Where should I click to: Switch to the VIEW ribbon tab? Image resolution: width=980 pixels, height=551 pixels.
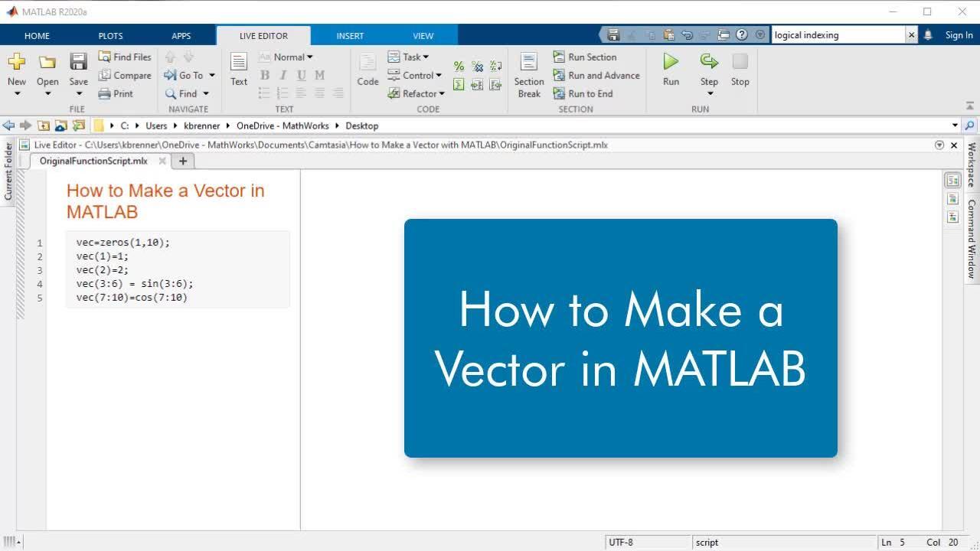pyautogui.click(x=423, y=35)
